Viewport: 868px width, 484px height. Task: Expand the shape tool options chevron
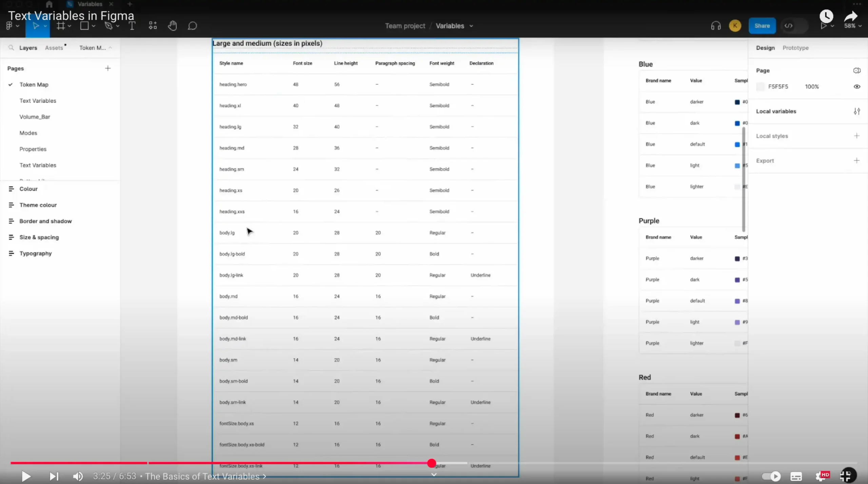click(94, 26)
